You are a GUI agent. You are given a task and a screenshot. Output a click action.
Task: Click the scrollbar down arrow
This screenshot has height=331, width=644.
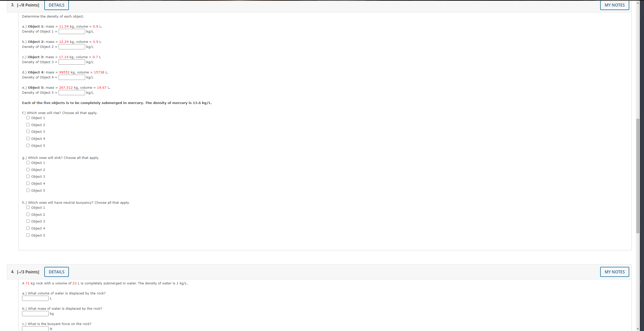(638, 329)
